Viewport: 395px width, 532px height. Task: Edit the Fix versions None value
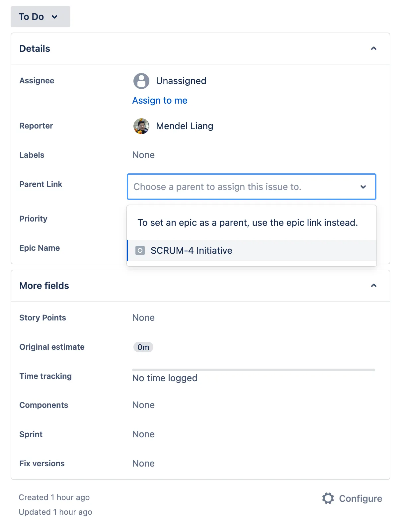[x=143, y=464]
